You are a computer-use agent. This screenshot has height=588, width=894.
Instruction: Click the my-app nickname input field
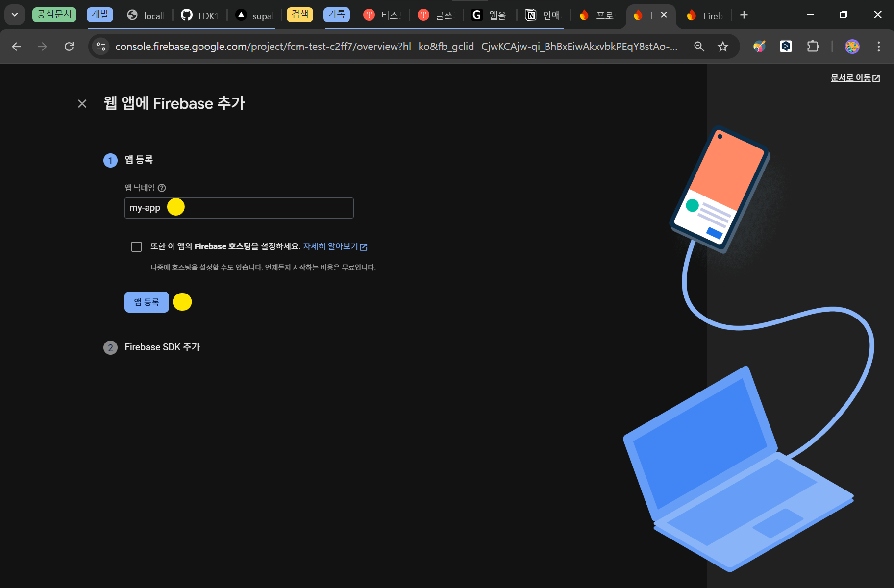click(239, 208)
